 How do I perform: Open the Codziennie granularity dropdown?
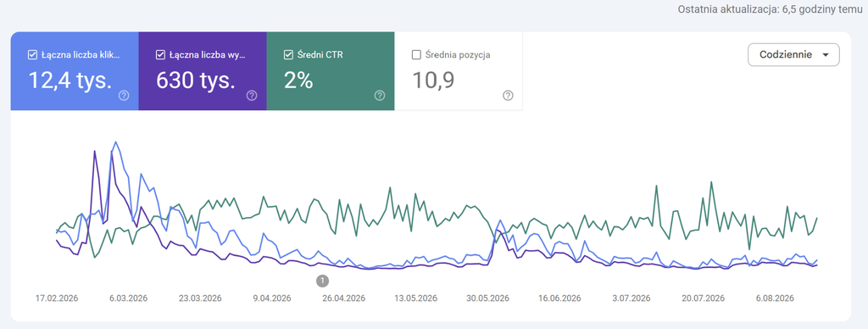[793, 55]
